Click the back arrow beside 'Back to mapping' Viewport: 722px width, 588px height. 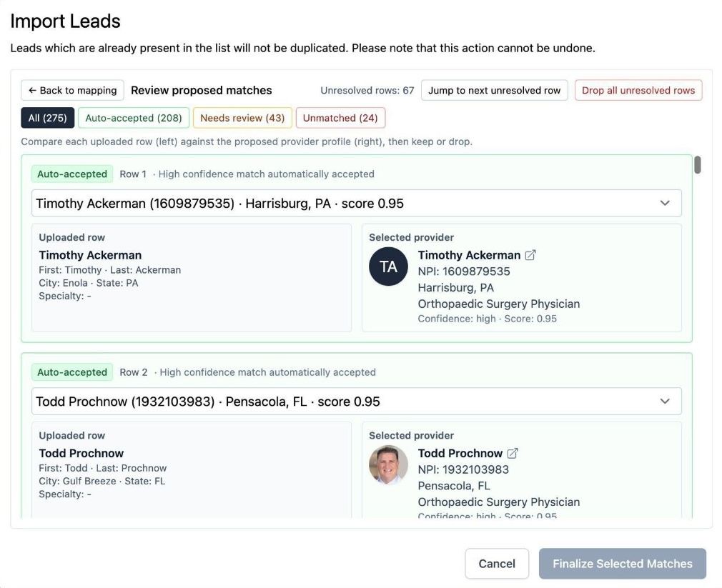click(32, 90)
